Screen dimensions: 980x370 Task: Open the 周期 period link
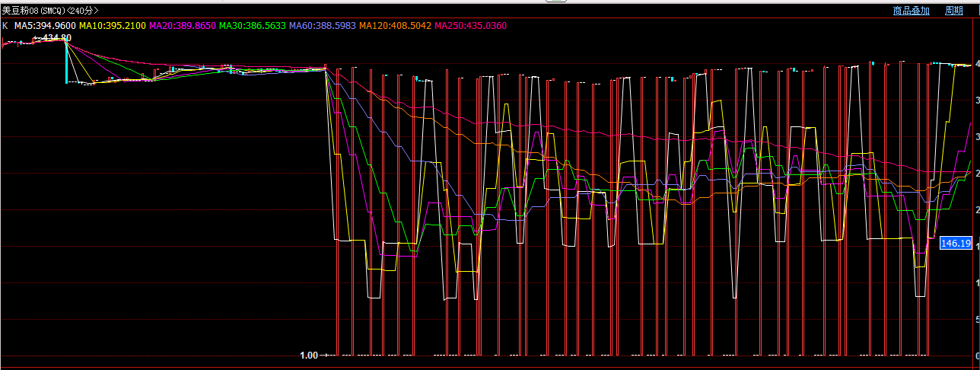point(953,11)
